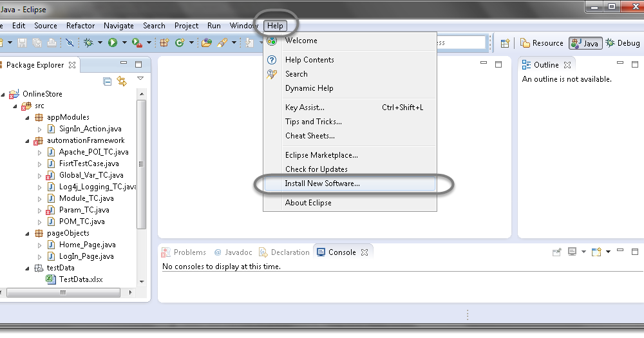Maximize the Package Explorer view

(138, 64)
